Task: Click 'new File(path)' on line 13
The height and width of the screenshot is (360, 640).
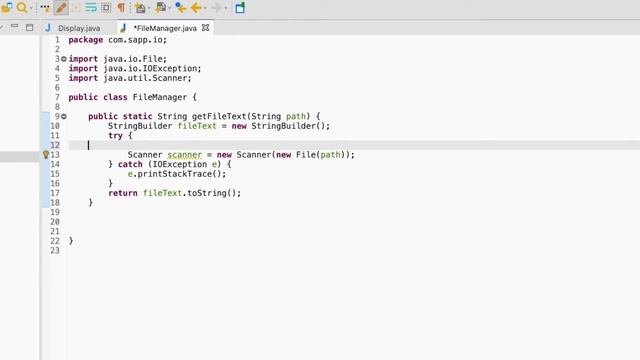Action: coord(311,155)
